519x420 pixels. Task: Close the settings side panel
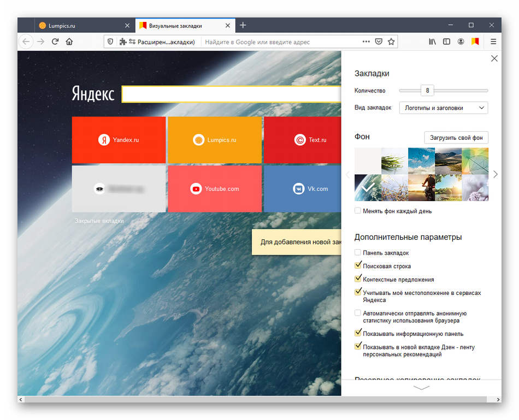(494, 58)
